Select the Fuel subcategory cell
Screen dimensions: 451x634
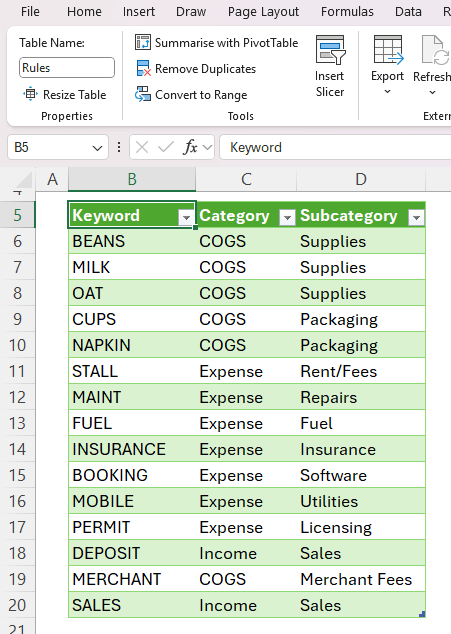[361, 423]
